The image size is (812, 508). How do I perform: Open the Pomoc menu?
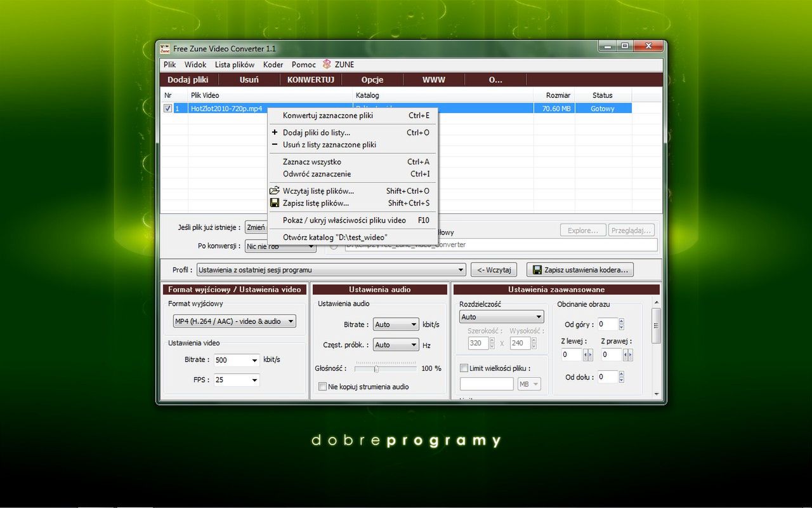point(304,65)
